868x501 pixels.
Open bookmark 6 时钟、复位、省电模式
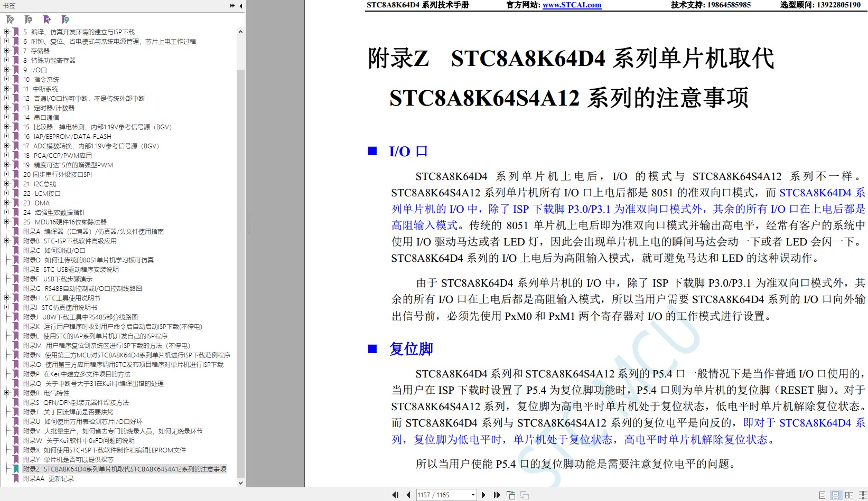click(x=109, y=41)
